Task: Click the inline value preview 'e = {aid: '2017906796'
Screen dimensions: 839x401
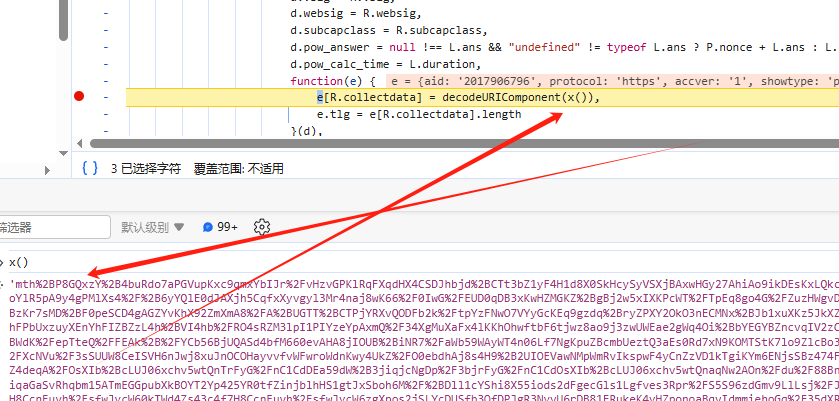Action: (x=466, y=81)
